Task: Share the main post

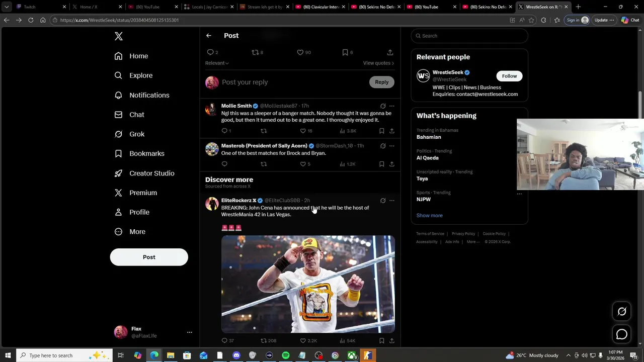Action: [x=390, y=52]
